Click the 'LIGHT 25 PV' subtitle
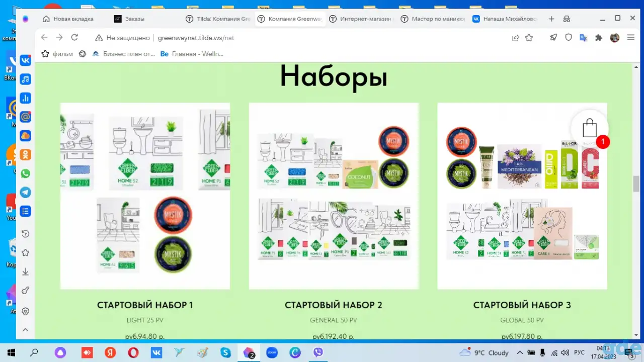Image resolution: width=644 pixels, height=362 pixels. [x=145, y=320]
